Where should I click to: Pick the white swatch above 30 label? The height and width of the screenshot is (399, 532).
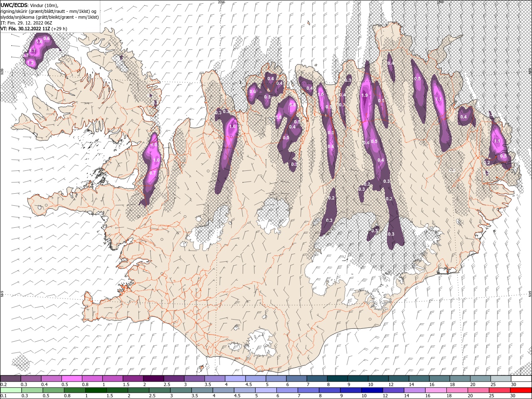[521, 379]
